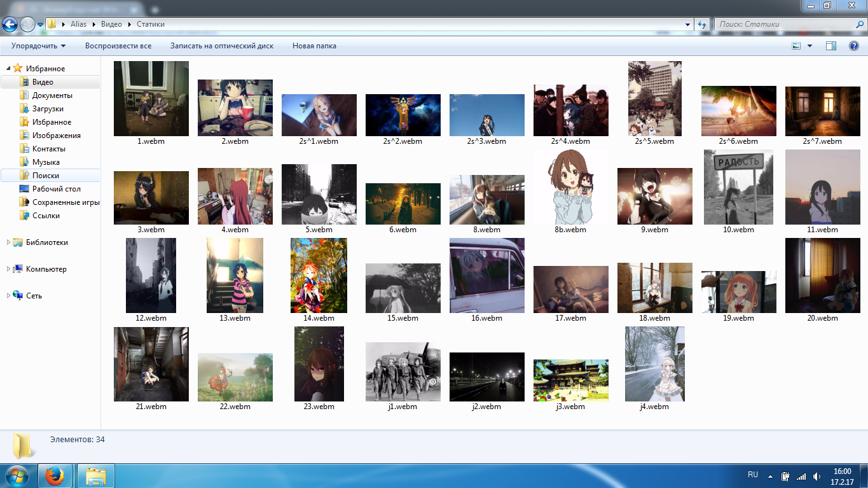868x488 pixels.
Task: Select the 16.webm thumbnail
Action: tap(487, 275)
